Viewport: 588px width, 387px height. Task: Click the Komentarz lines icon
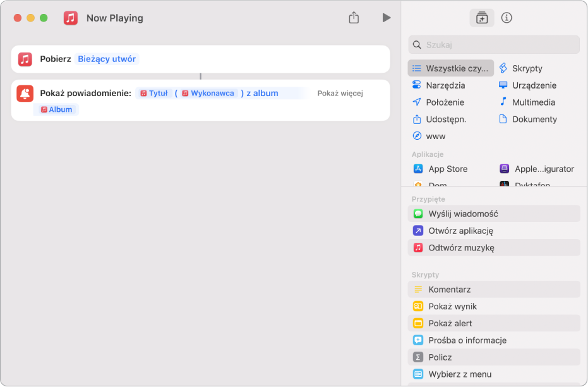click(418, 290)
